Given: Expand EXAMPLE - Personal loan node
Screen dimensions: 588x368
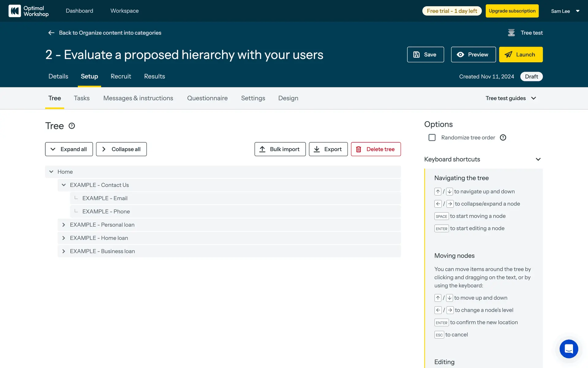Looking at the screenshot, I should coord(64,225).
